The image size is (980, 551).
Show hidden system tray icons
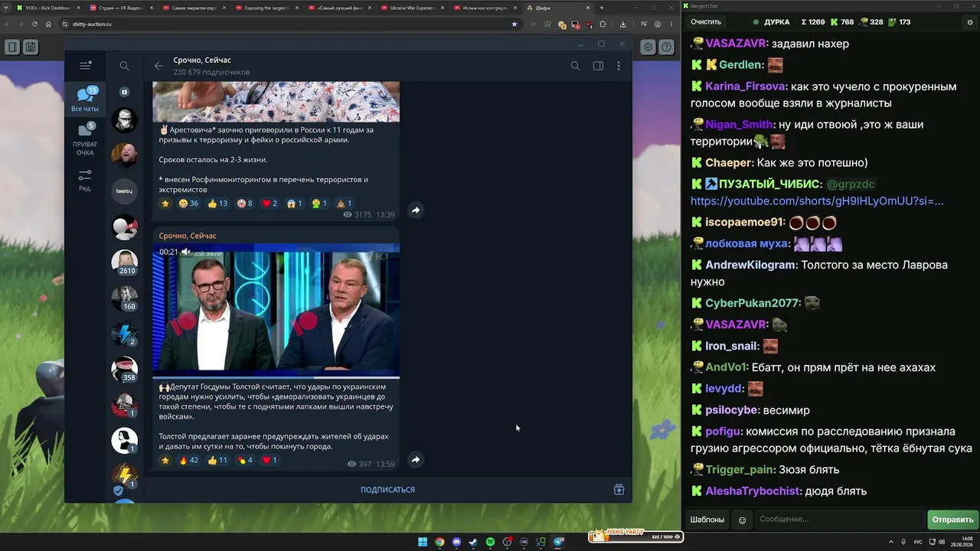tap(891, 542)
